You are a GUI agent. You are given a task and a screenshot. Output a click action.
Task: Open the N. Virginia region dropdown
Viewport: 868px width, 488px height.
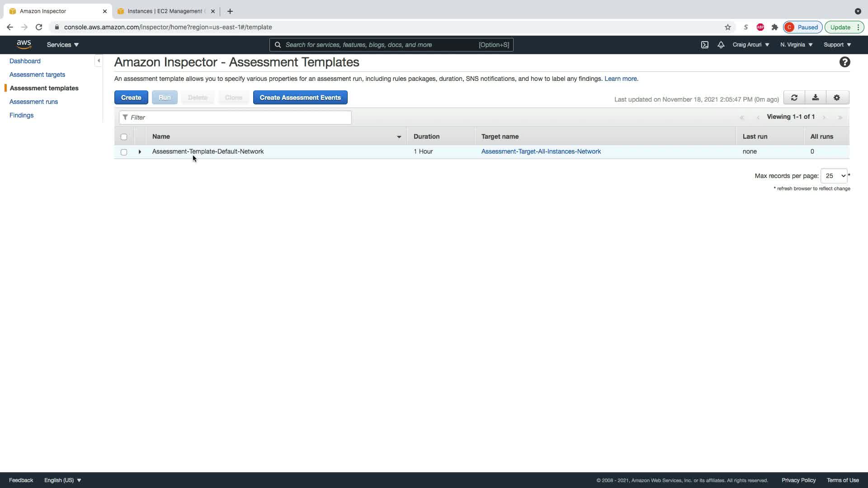[x=796, y=45]
